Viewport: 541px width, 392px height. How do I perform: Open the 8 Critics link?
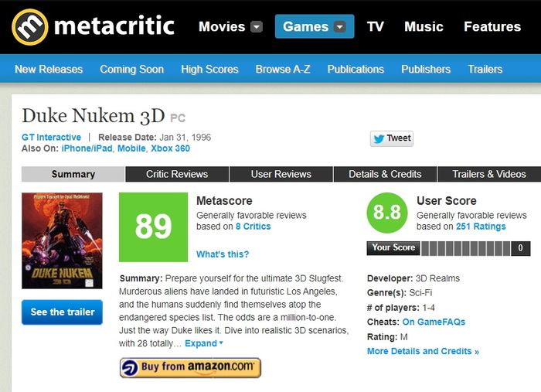coord(253,227)
